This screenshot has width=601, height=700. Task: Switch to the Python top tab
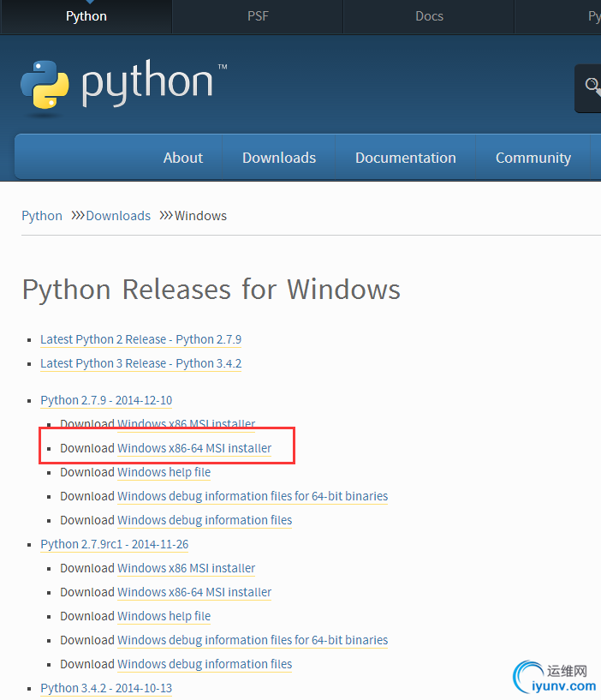86,16
